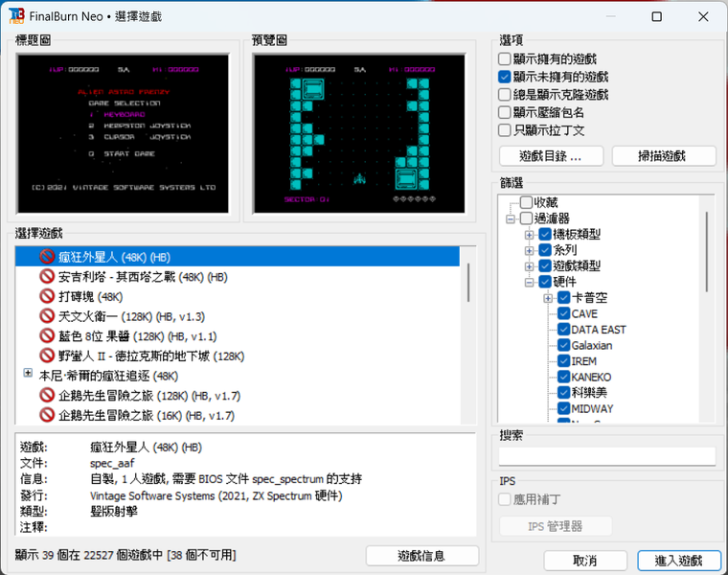Viewport: 728px width, 575px height.
Task: Click the prohibited icon beside 藍色 8位 果醬
Action: coord(47,335)
